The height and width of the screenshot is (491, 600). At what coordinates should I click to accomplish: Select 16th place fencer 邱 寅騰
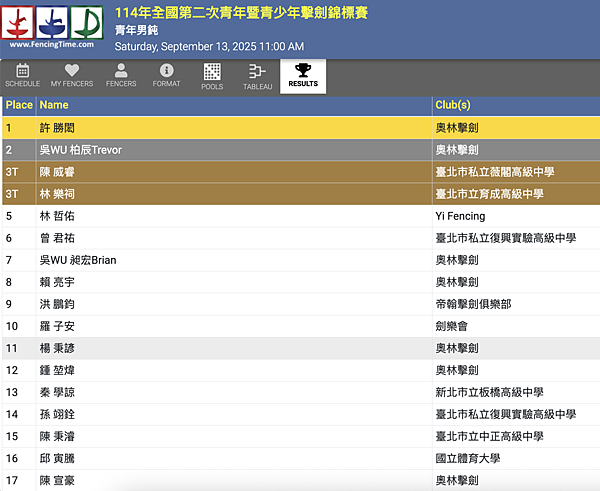click(57, 458)
